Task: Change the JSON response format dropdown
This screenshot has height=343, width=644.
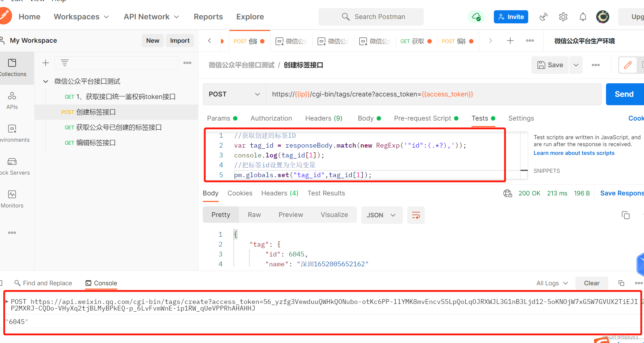Action: [x=382, y=215]
